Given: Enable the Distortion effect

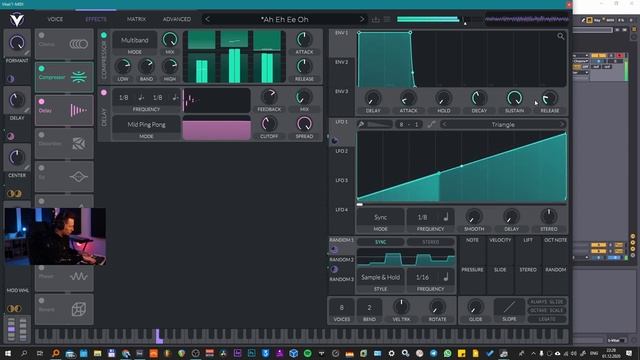Looking at the screenshot, I should pos(42,135).
